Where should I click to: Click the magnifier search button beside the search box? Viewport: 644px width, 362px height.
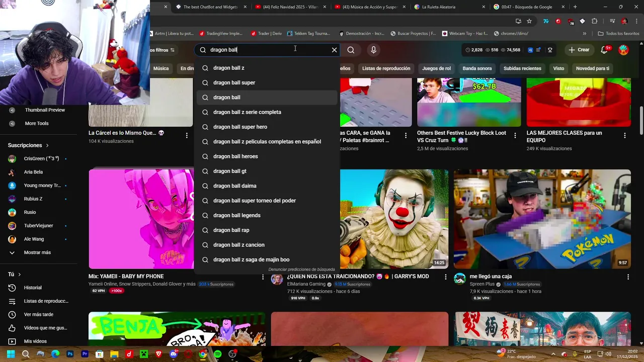coord(351,50)
